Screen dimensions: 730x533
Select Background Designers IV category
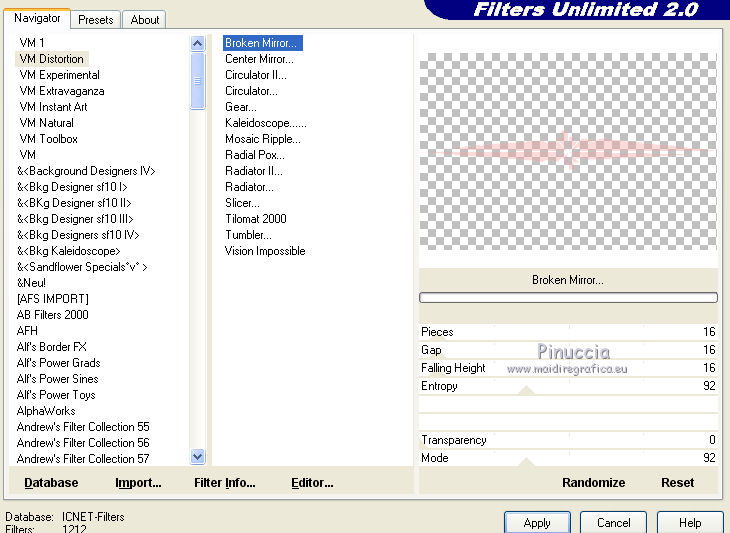[86, 171]
